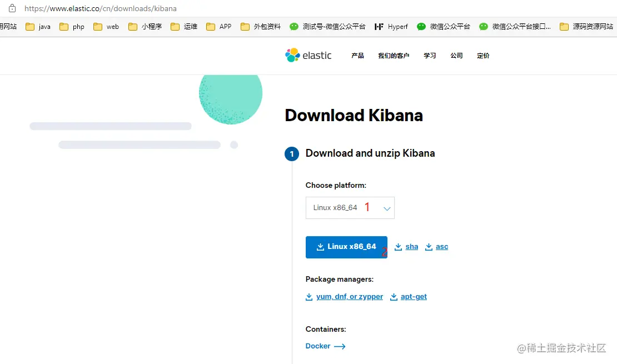
Task: Open the 微信公众平台接口 bookmark
Action: tap(515, 26)
